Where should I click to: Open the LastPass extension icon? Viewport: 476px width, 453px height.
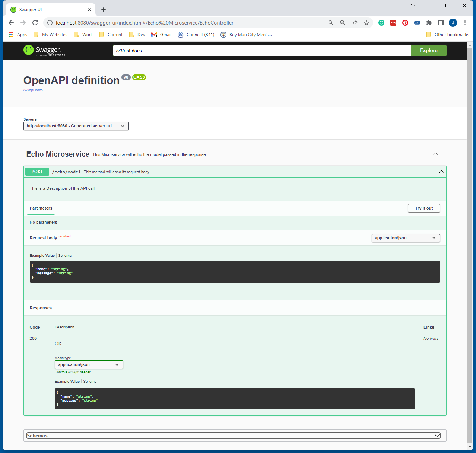393,23
